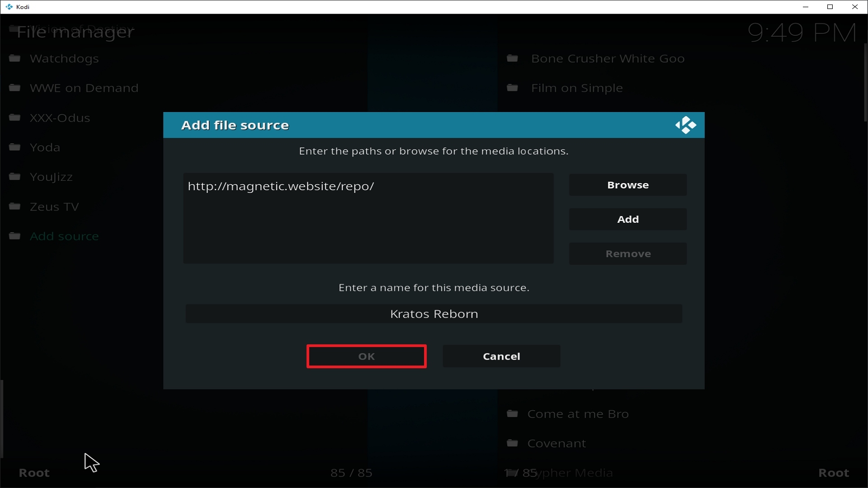Click the 85 / 85 item counter
The width and height of the screenshot is (868, 488).
(351, 473)
